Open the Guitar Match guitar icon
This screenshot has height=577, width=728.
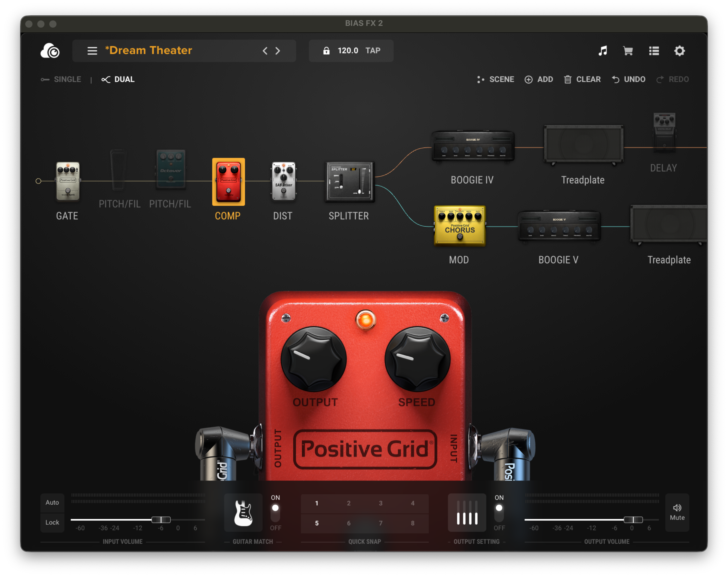(243, 512)
